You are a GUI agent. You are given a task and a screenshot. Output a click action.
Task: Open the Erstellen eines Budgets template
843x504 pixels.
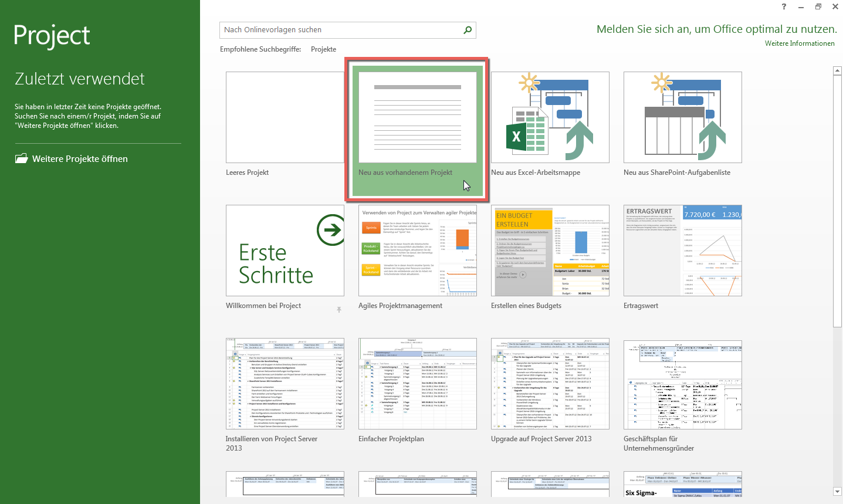click(x=550, y=251)
